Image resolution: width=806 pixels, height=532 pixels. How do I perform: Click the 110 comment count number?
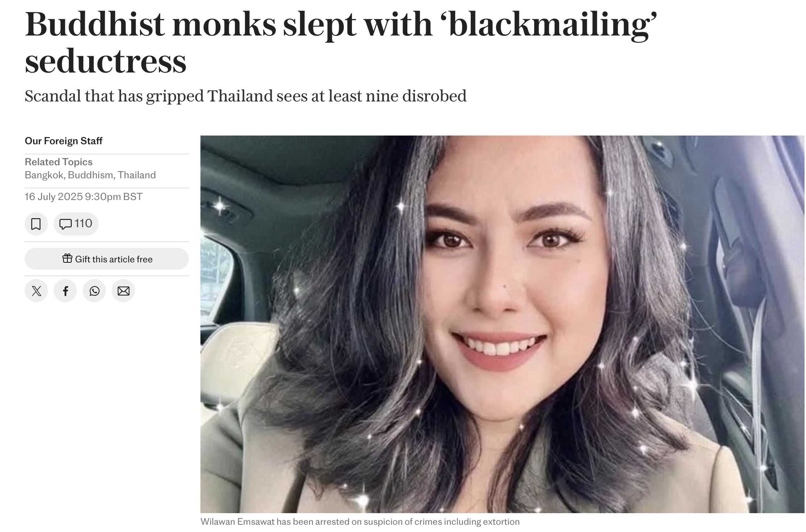point(83,224)
